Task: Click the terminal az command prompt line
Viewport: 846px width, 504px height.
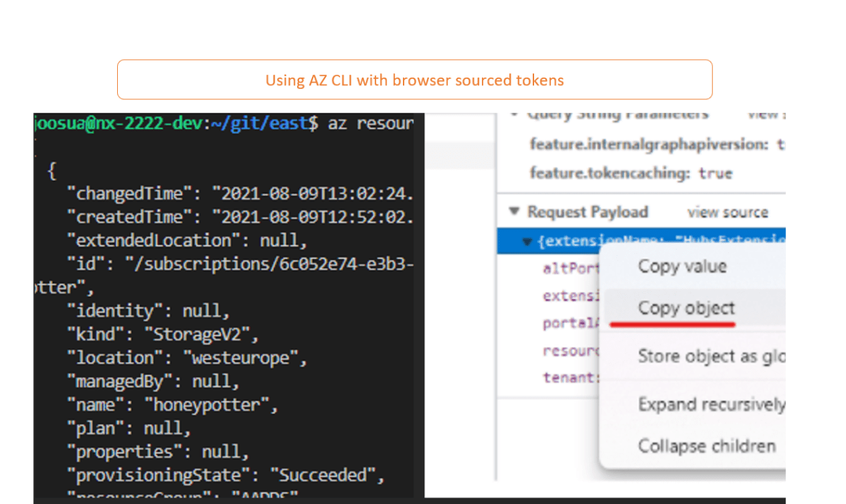Action: (226, 123)
